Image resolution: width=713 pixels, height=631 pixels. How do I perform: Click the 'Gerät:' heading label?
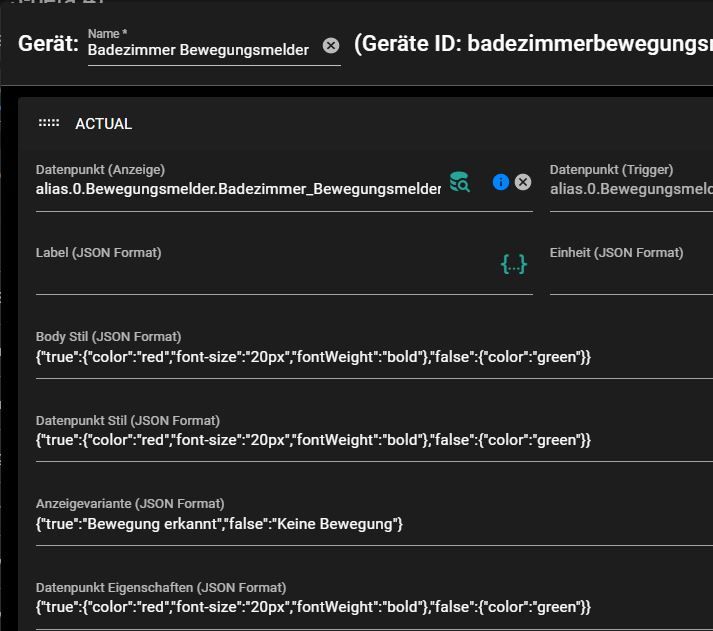tap(48, 44)
